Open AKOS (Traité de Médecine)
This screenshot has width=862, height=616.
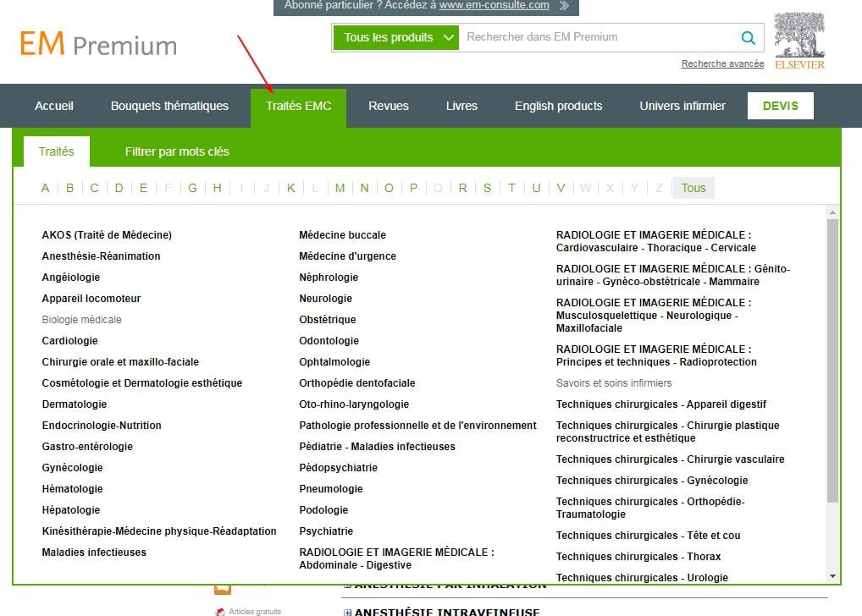107,235
